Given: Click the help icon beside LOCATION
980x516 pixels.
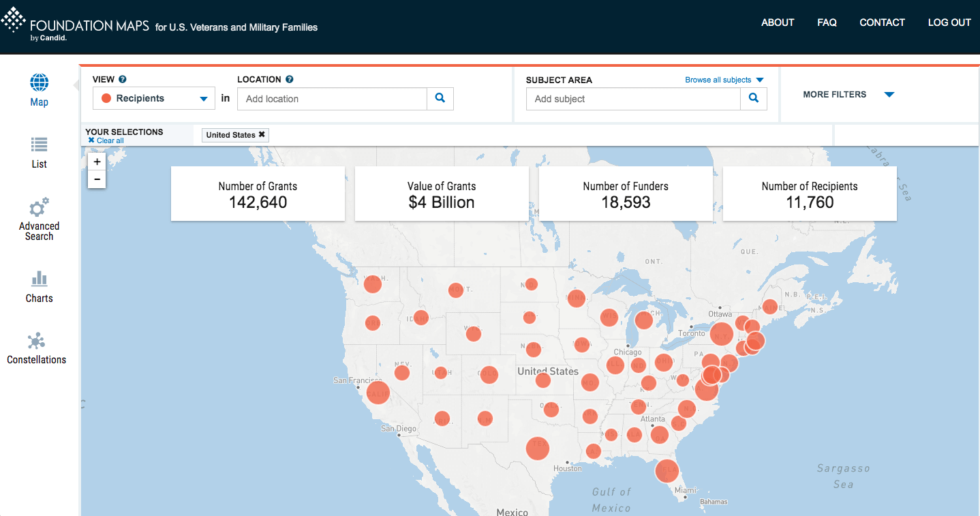Looking at the screenshot, I should (290, 80).
